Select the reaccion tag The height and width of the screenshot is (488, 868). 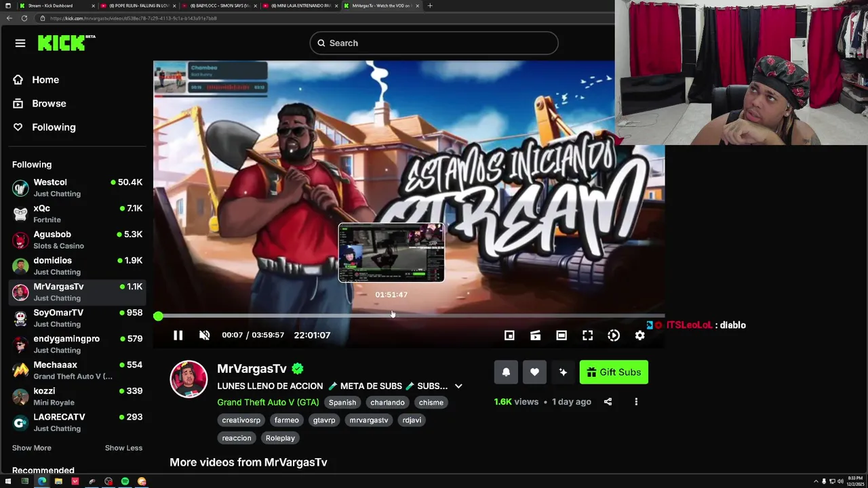click(x=237, y=438)
